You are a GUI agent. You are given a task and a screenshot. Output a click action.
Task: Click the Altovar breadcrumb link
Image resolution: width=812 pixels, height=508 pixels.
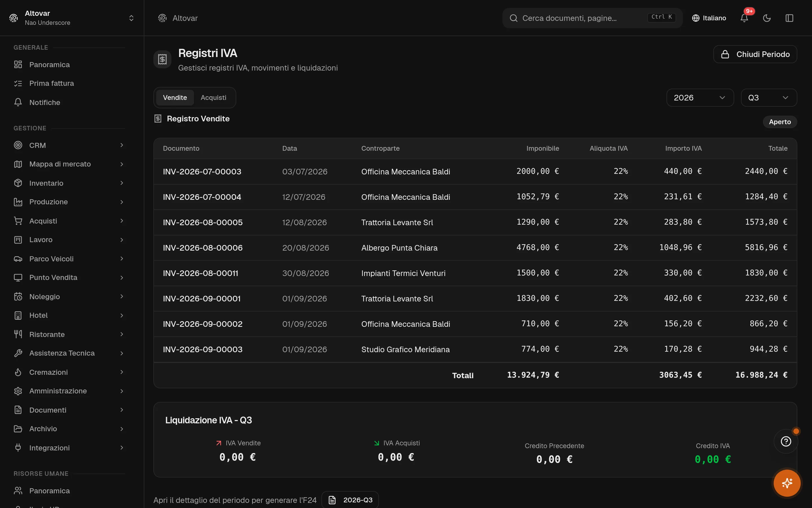[185, 18]
